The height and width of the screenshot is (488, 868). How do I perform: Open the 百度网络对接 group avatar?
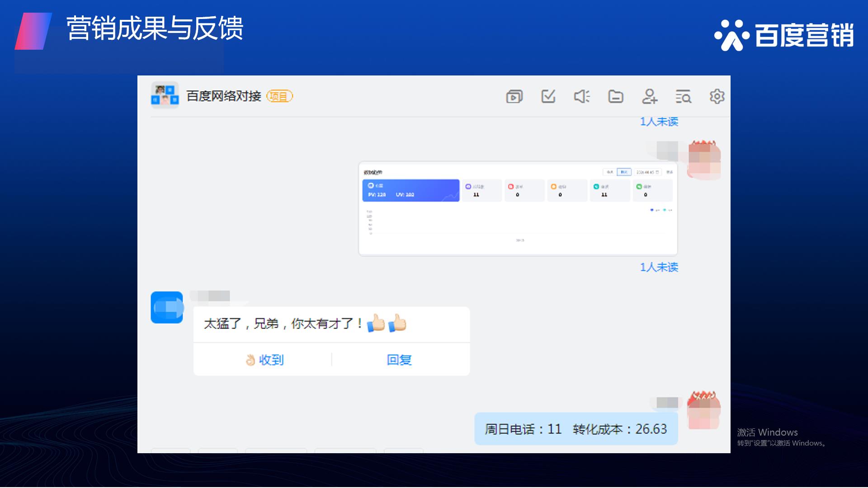point(165,95)
